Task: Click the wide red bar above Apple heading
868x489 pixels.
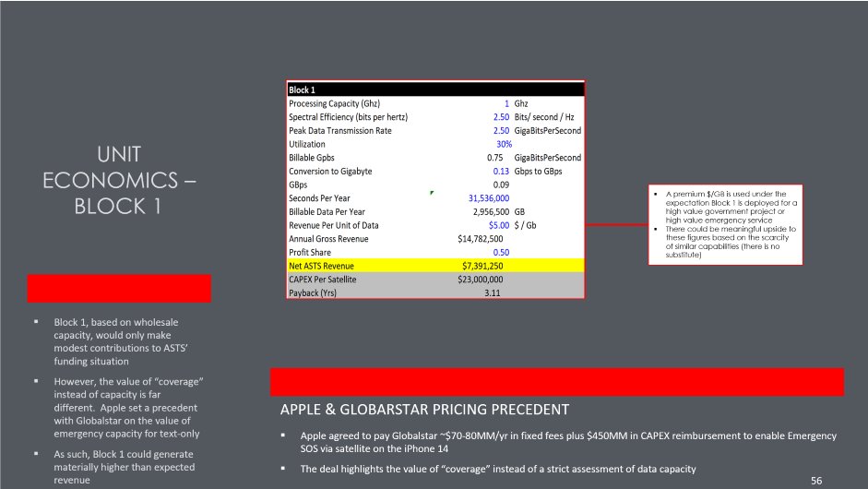Action: [x=557, y=382]
